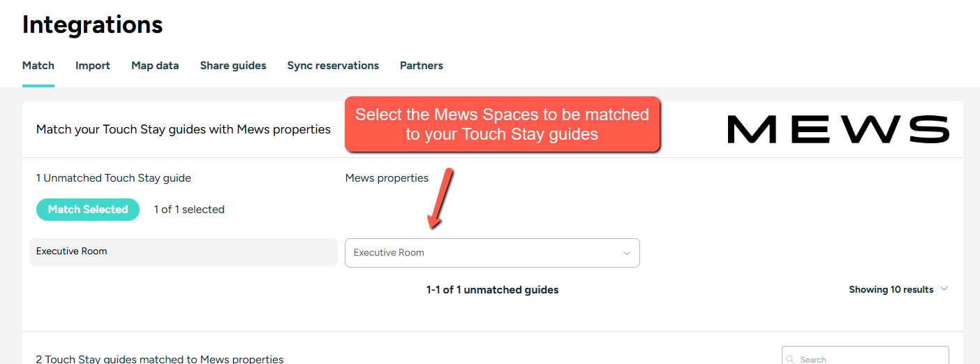Click the Match Selected button

pyautogui.click(x=88, y=210)
